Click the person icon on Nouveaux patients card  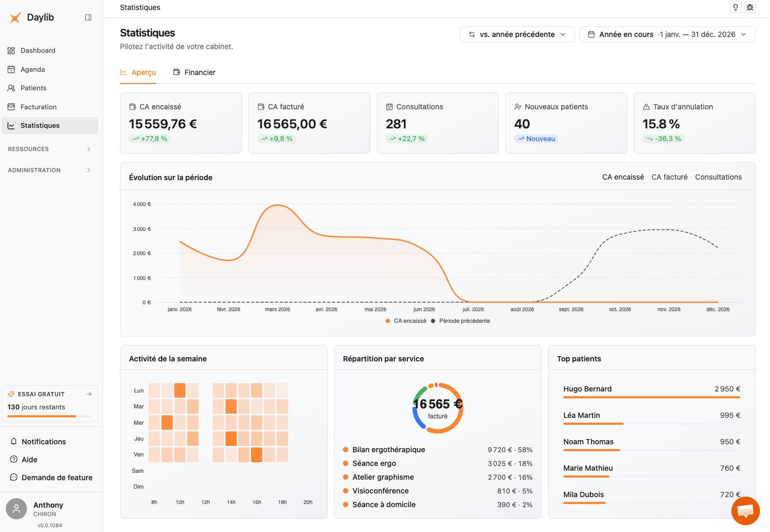click(x=518, y=107)
